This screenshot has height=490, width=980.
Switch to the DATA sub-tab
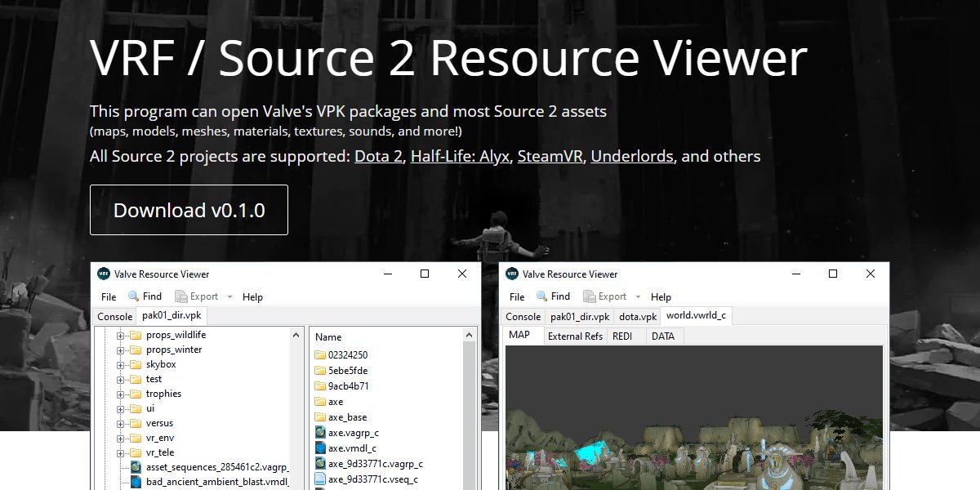point(663,336)
